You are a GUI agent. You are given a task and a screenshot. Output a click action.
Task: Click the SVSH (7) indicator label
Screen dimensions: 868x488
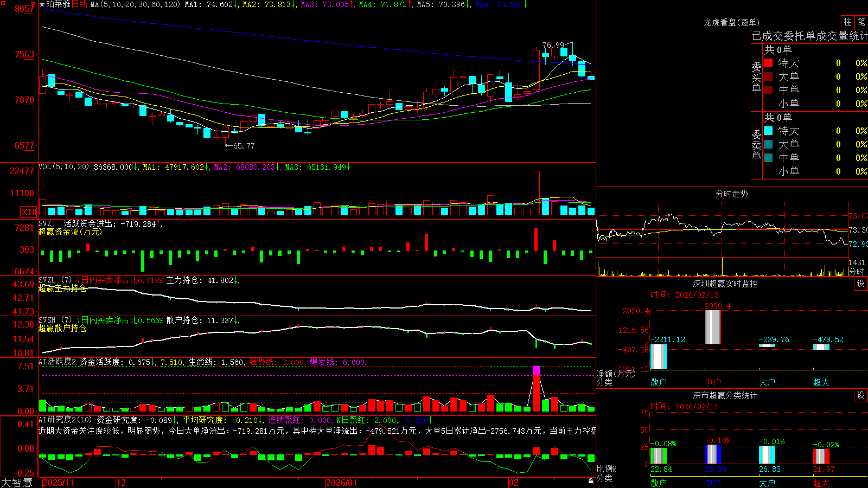[x=55, y=320]
